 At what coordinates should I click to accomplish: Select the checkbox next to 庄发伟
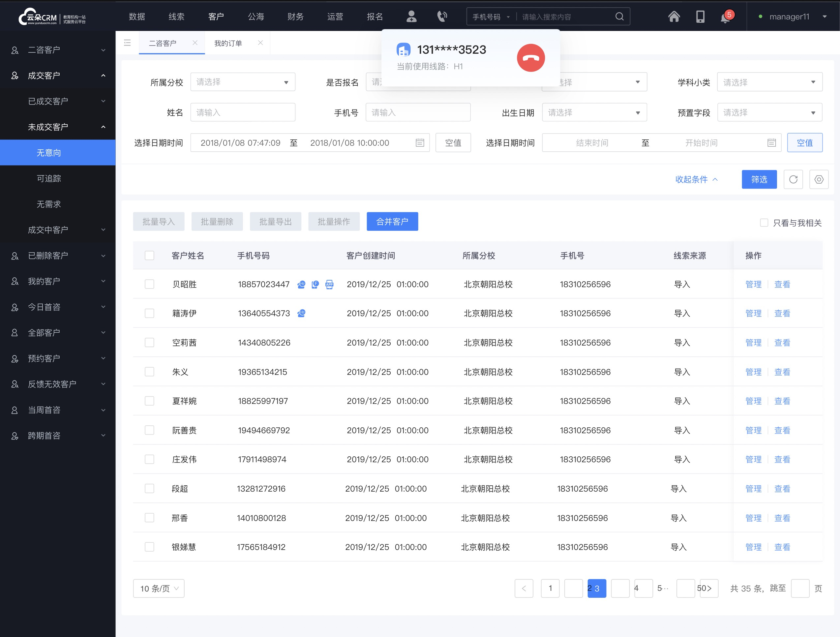point(149,460)
